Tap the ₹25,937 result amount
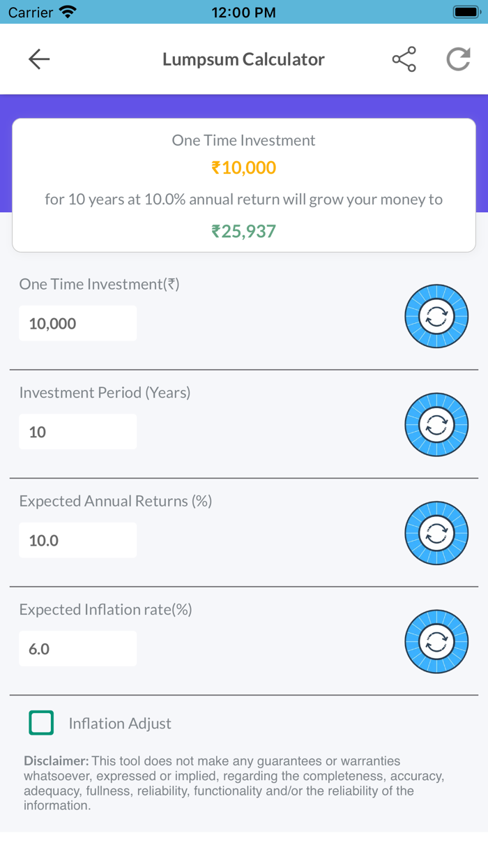488x868 pixels. coord(244,231)
